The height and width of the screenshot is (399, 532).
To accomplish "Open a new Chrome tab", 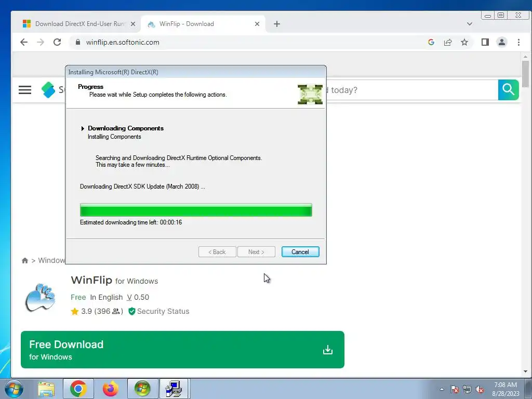I will (x=277, y=24).
